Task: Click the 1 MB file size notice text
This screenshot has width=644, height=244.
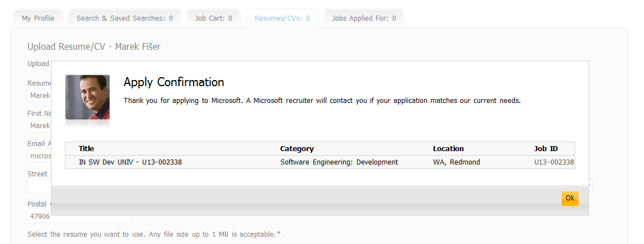Action: pos(151,234)
